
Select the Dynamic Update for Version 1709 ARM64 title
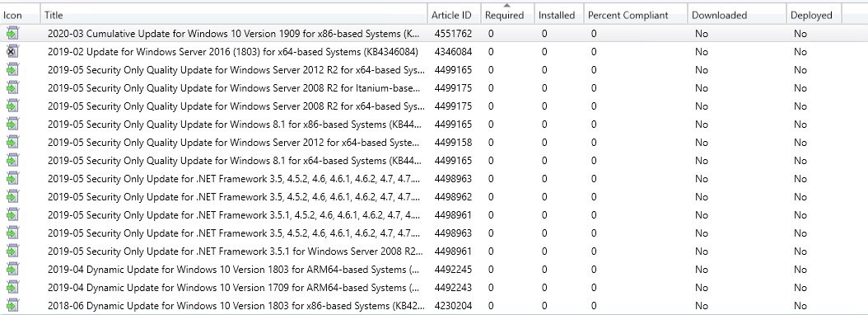pyautogui.click(x=234, y=288)
